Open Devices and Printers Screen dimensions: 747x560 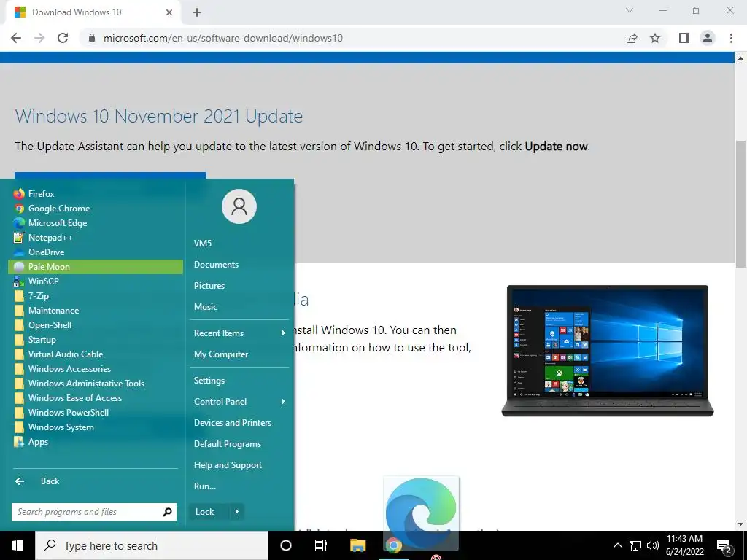pos(239,423)
